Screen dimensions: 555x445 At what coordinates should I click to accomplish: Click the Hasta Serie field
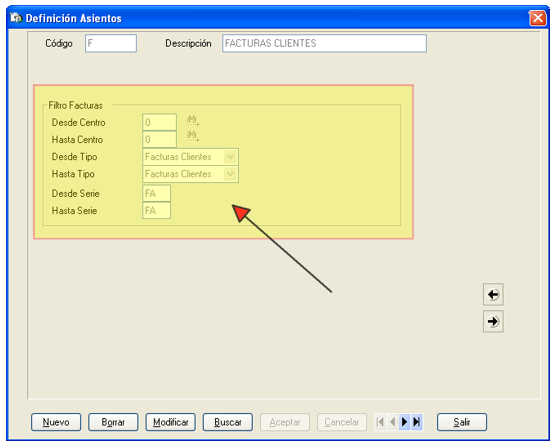tap(156, 211)
